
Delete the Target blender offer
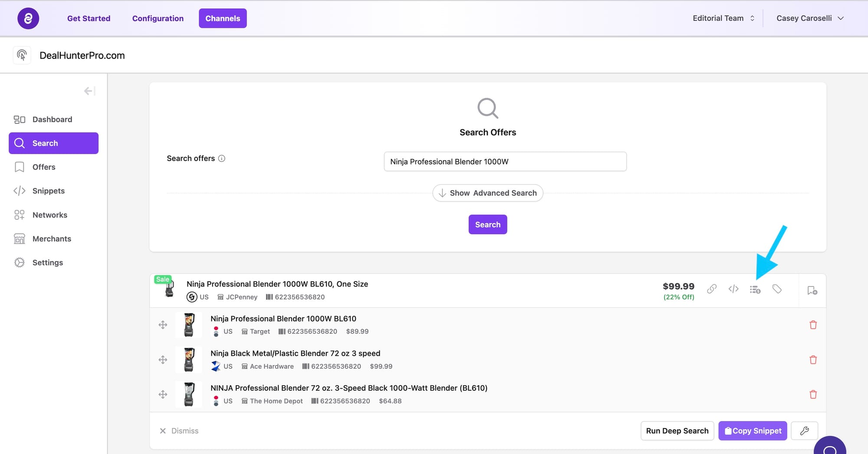pos(813,325)
